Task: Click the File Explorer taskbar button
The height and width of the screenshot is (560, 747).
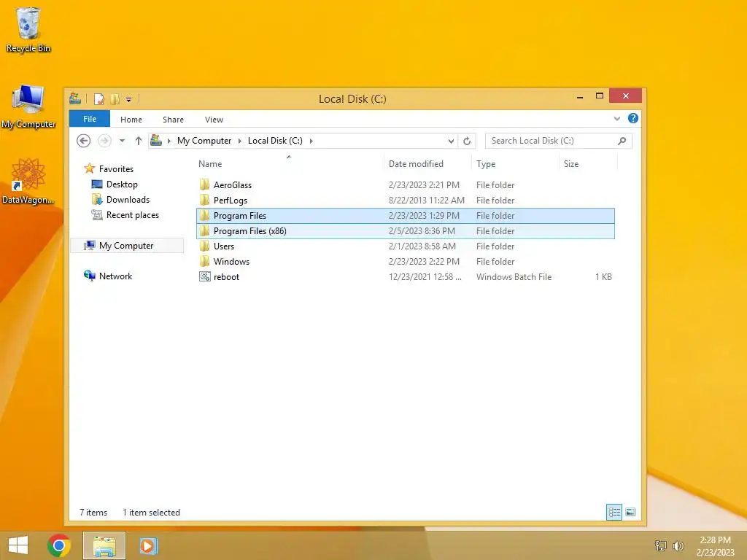Action: [x=104, y=545]
